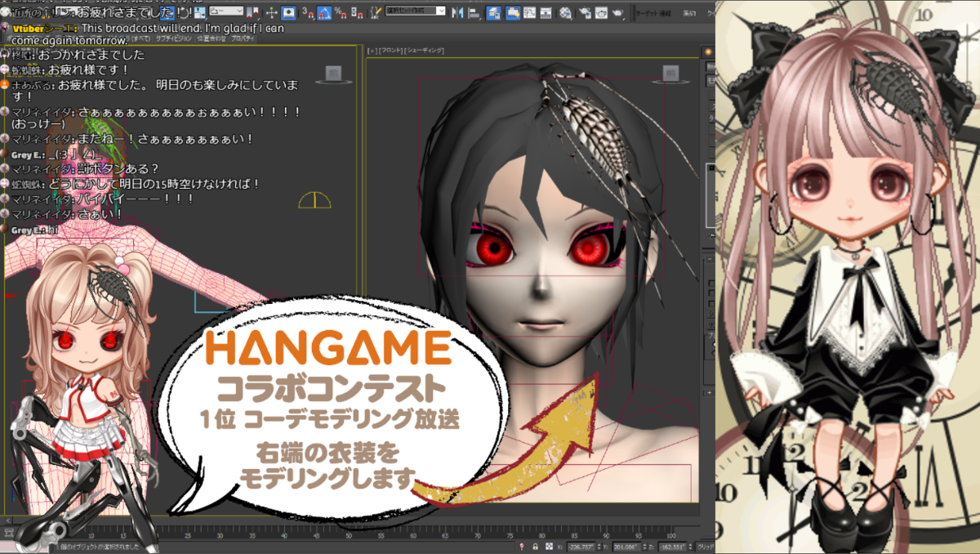Click the ViewCube in the left viewport

[x=335, y=74]
